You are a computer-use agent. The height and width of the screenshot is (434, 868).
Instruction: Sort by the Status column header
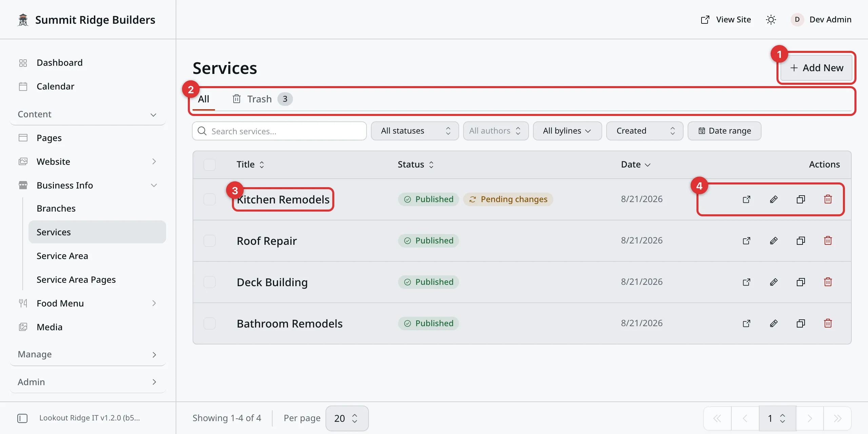[x=416, y=165]
